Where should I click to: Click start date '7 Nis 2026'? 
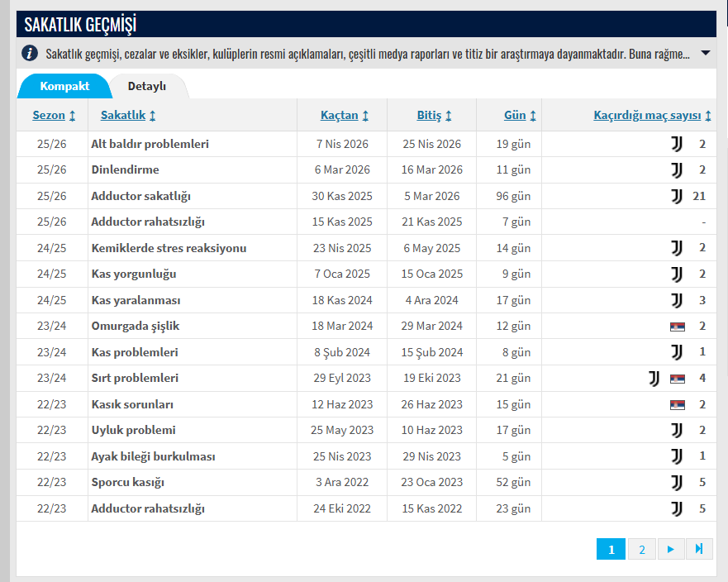point(342,144)
